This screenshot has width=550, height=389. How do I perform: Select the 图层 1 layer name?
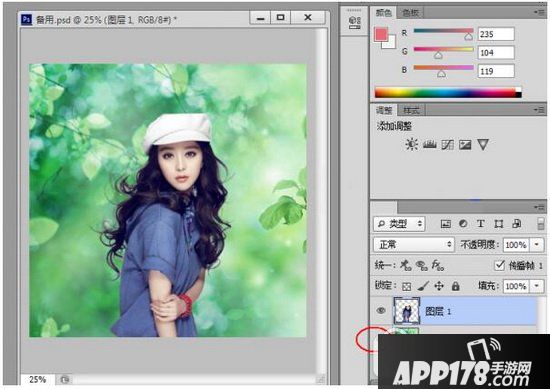click(x=438, y=311)
